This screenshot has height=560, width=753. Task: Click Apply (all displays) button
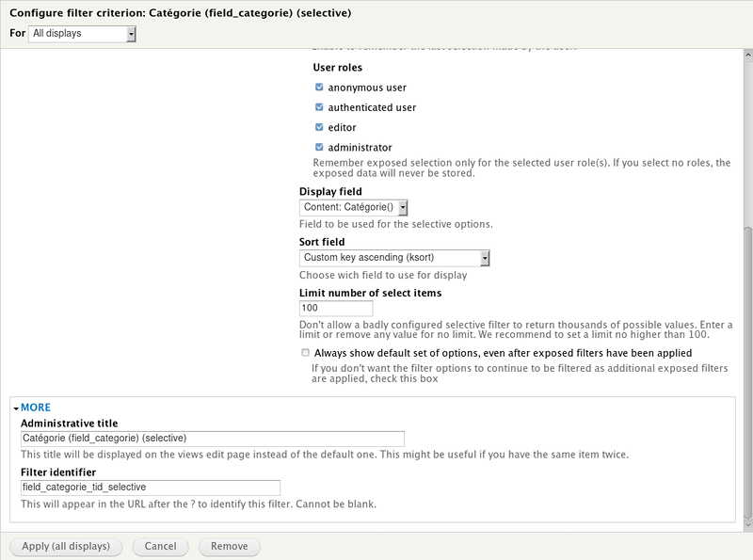click(65, 546)
